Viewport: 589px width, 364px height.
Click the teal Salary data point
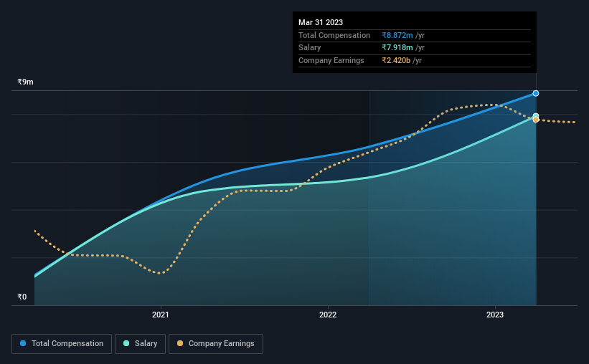[x=536, y=116]
